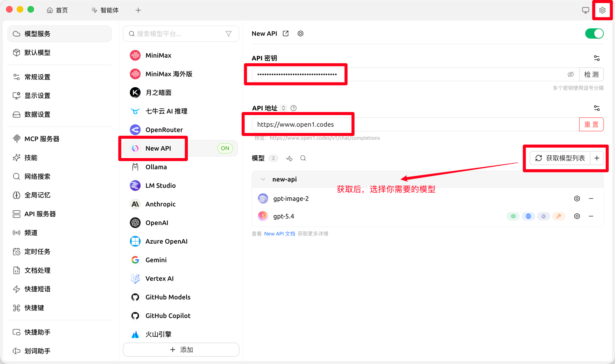Toggle the ON badge for New API

(x=225, y=148)
